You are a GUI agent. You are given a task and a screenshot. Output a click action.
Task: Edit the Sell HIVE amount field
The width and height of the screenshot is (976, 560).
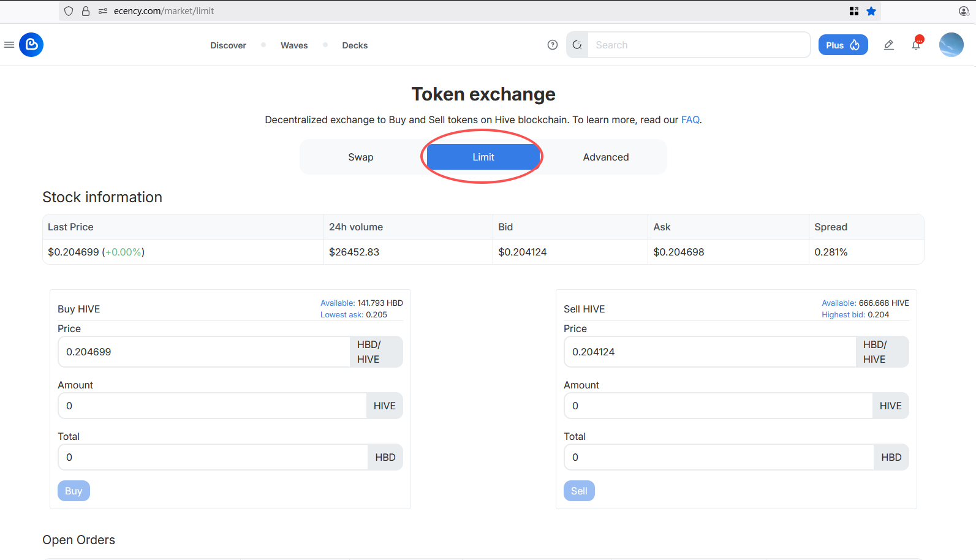(x=719, y=406)
